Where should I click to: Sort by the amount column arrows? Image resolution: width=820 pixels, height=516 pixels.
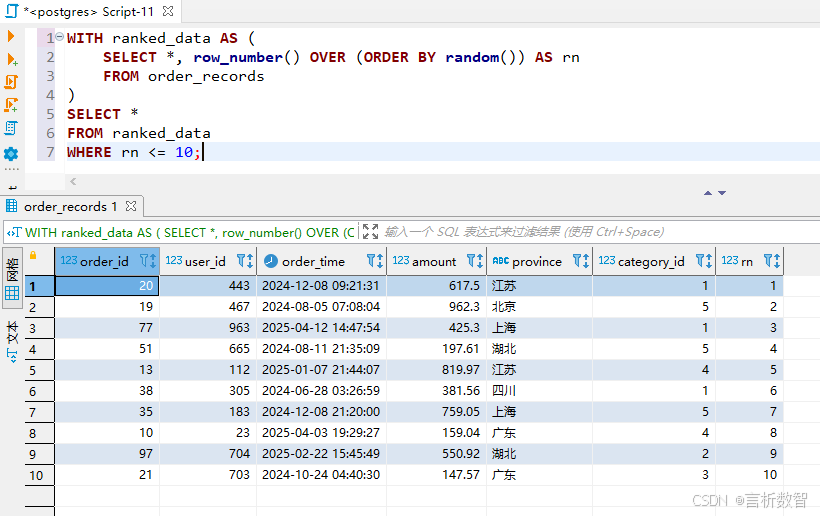[480, 260]
